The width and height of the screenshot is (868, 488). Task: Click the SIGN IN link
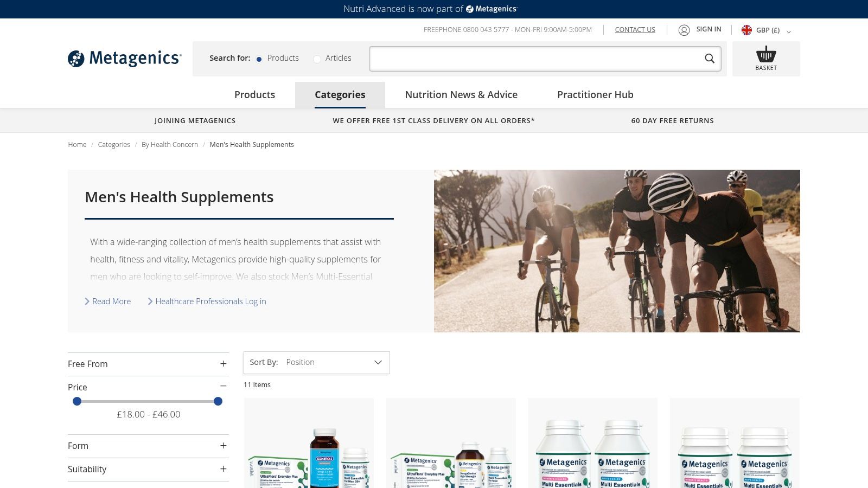pyautogui.click(x=709, y=29)
